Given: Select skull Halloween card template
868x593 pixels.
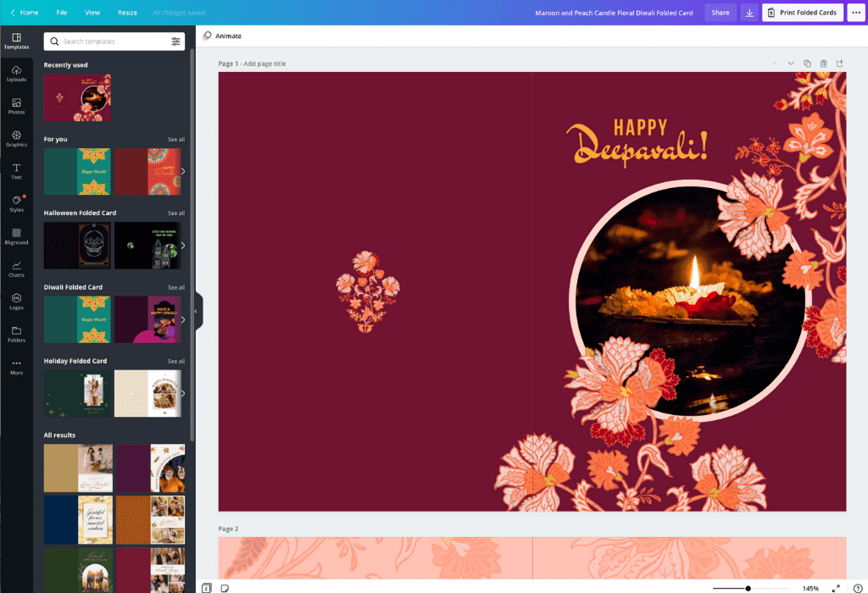Looking at the screenshot, I should pyautogui.click(x=77, y=246).
